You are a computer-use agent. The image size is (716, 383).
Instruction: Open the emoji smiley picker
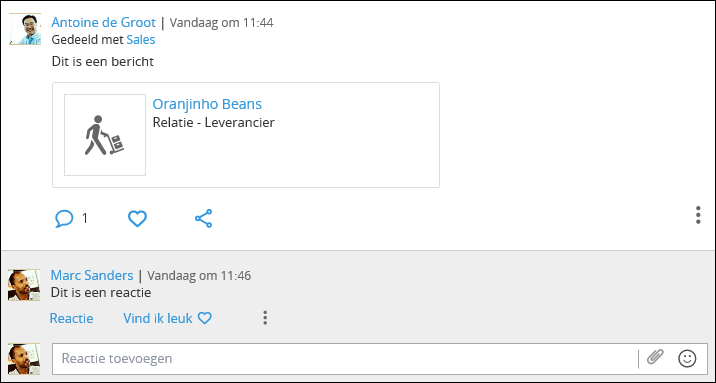click(x=687, y=358)
